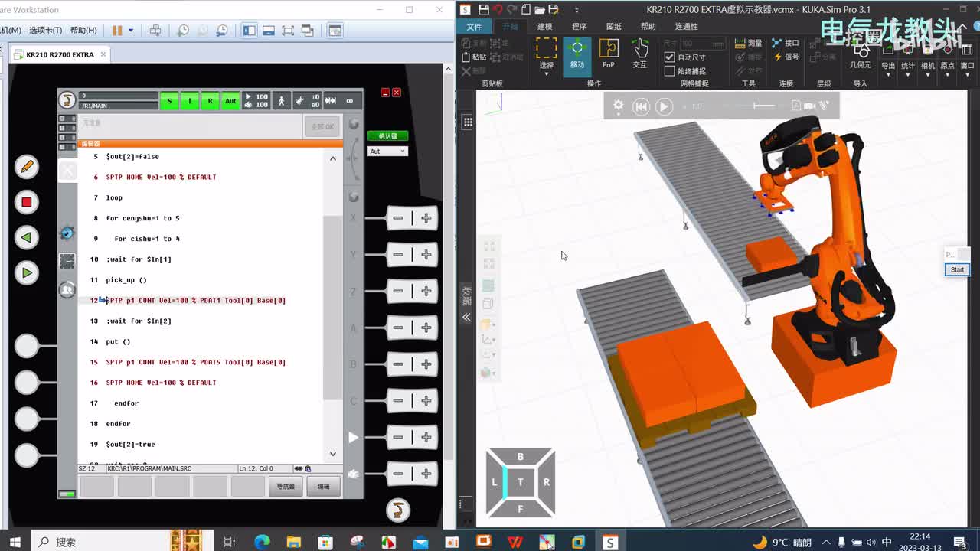
Task: Click the code editor scroll down arrow
Action: click(x=332, y=454)
